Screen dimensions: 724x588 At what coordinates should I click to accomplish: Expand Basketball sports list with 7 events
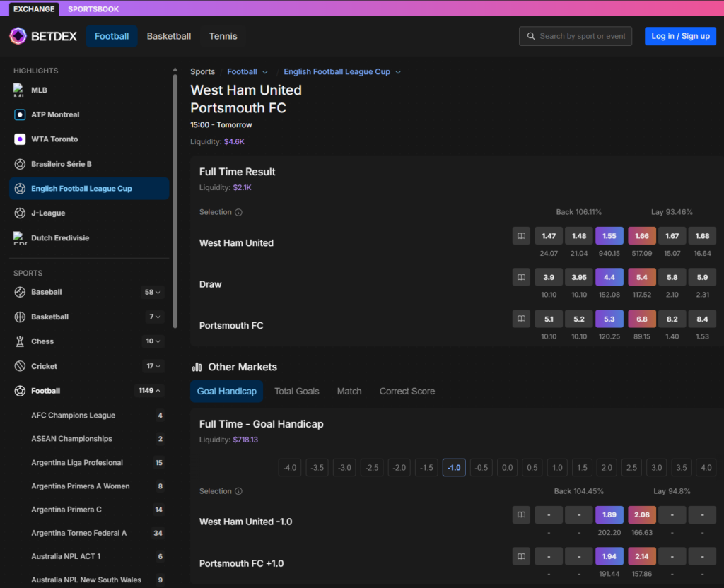(x=155, y=317)
